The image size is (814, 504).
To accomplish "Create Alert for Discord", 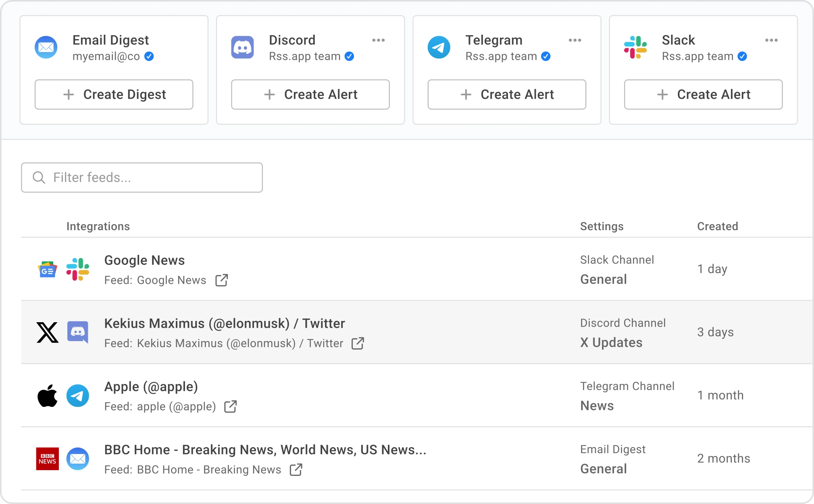I will coord(310,94).
